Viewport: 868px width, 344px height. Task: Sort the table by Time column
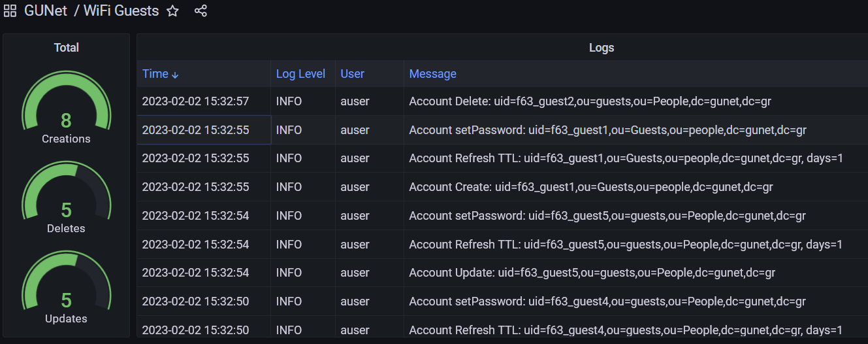[x=155, y=74]
